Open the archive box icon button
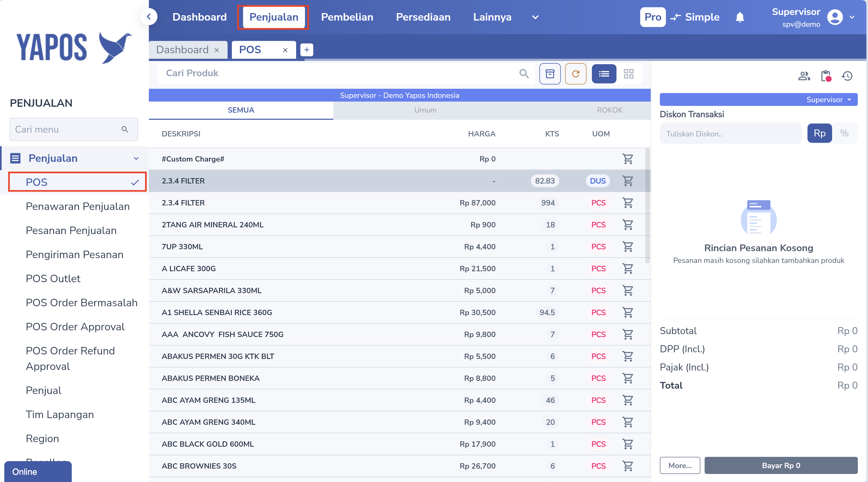 coord(550,74)
